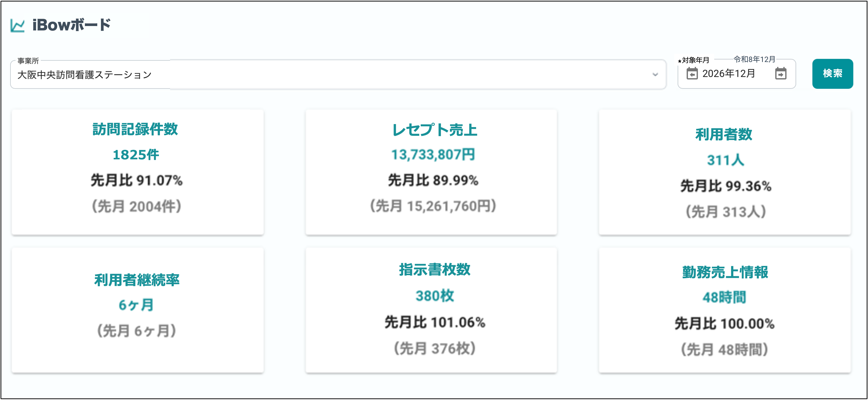Viewport: 868px width, 400px height.
Task: Click the 311人 user count value
Action: (x=725, y=160)
